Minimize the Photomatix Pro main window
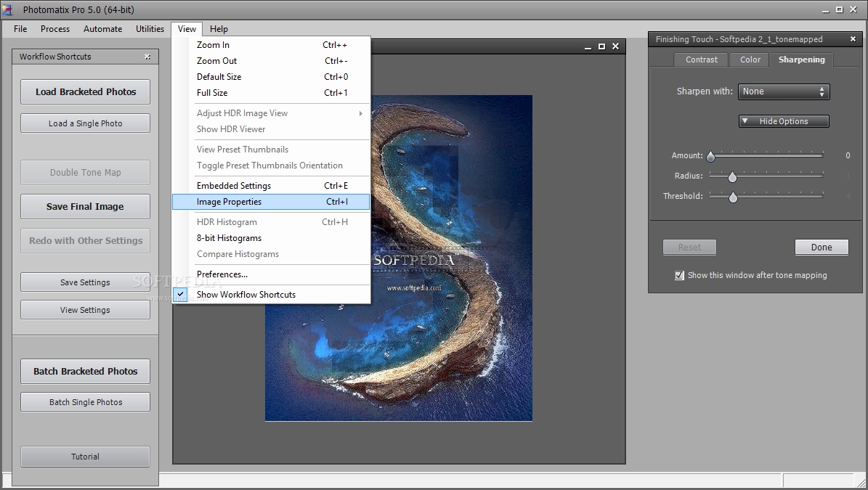 826,10
